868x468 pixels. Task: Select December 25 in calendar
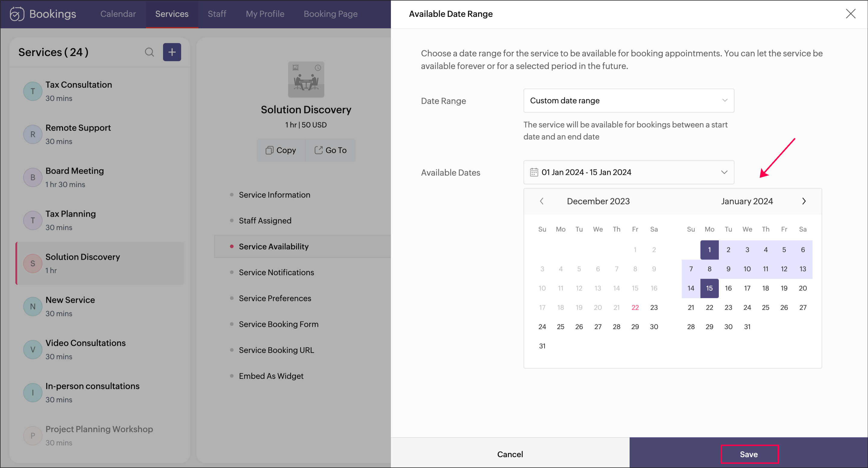click(x=560, y=326)
